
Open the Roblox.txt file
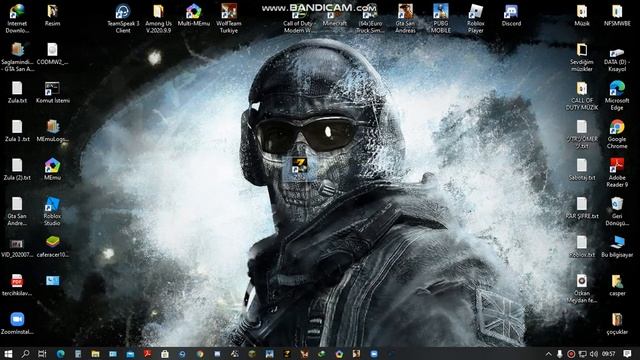(x=582, y=246)
